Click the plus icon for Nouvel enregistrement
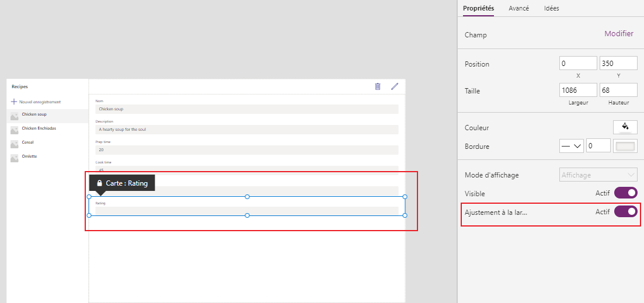 coord(14,102)
